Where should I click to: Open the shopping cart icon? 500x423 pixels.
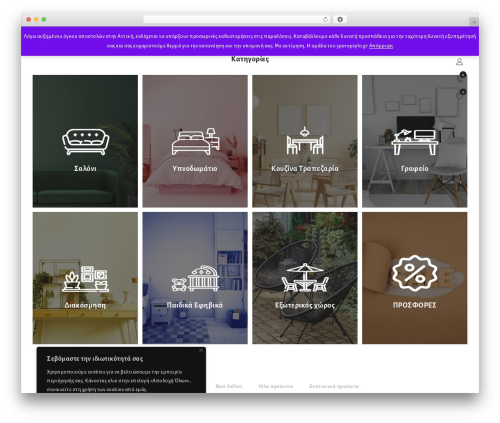coord(460,79)
